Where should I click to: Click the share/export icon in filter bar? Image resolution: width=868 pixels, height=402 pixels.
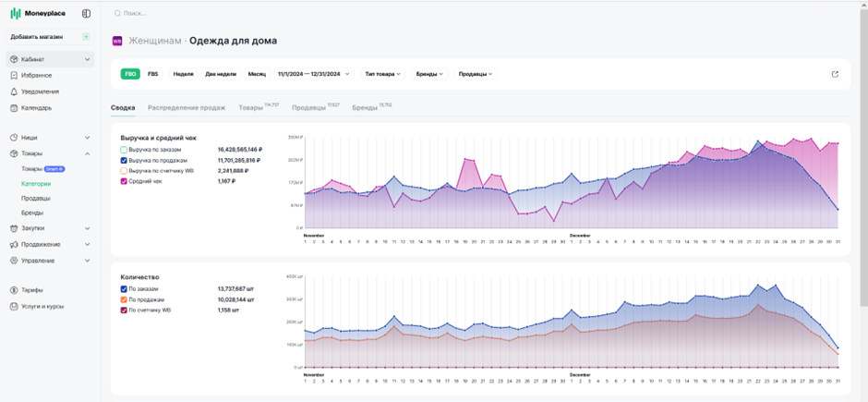(835, 74)
